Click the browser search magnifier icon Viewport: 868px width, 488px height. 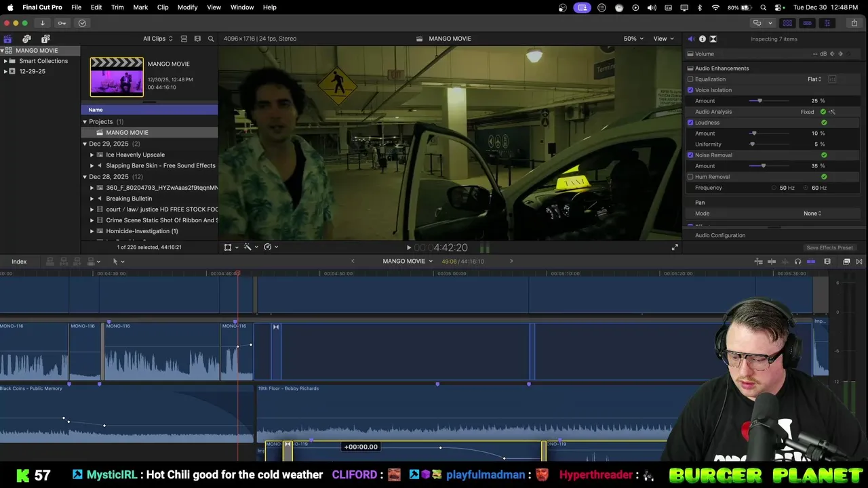[x=211, y=39]
